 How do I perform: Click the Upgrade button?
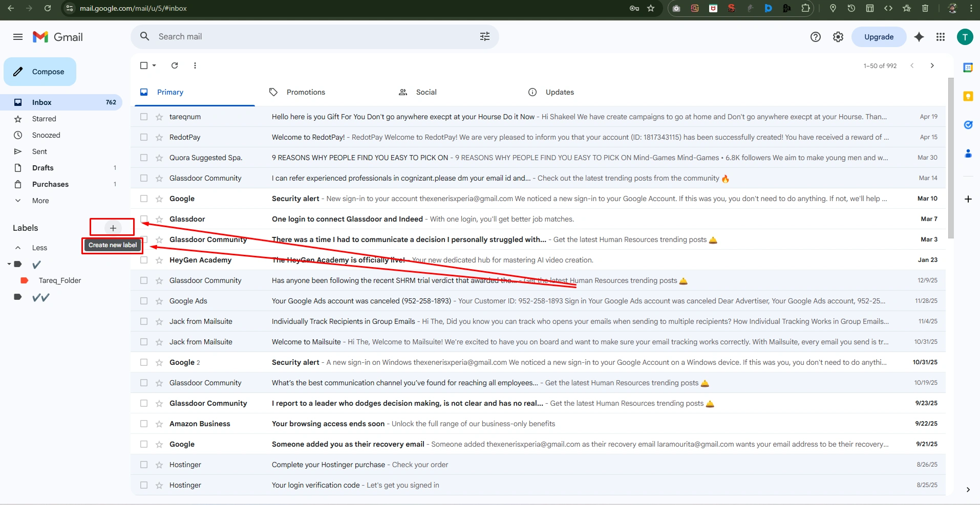[879, 37]
